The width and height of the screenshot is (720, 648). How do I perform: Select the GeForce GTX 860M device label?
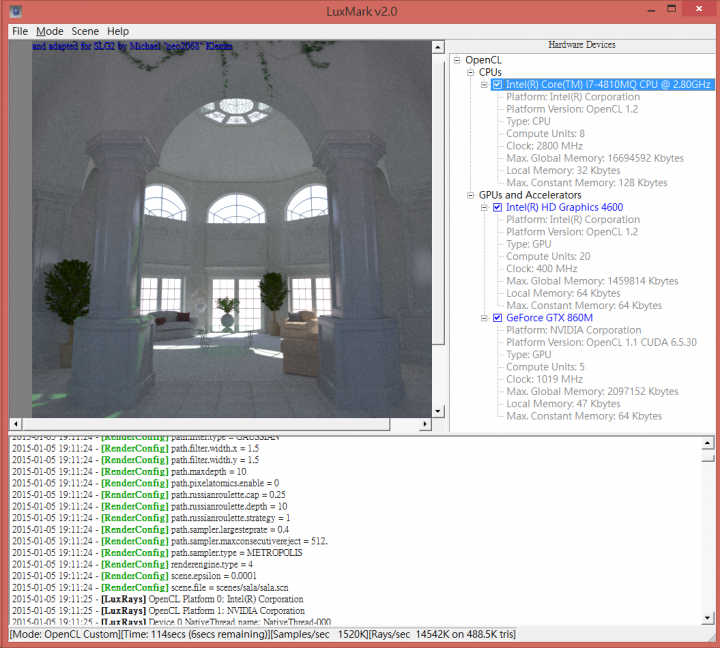tap(549, 318)
